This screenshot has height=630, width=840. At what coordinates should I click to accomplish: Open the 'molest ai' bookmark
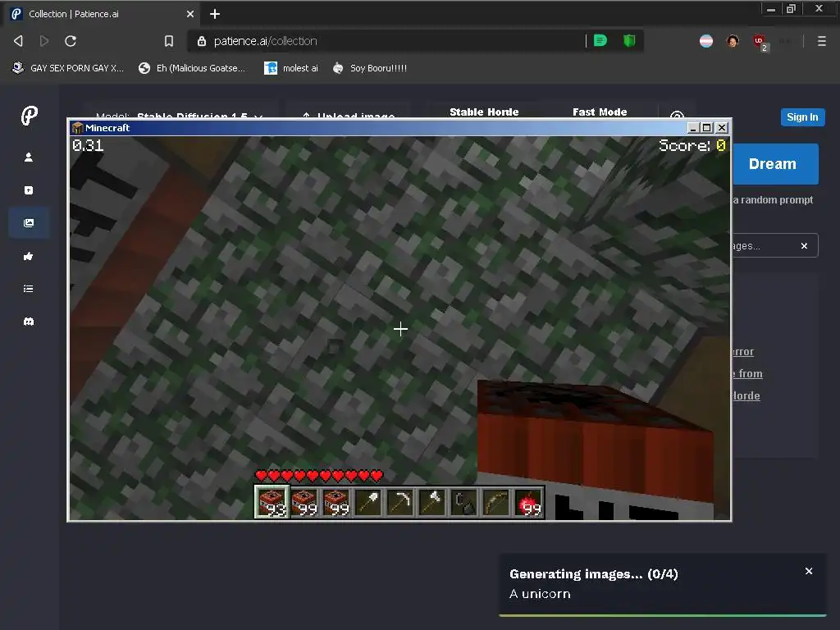tap(291, 68)
